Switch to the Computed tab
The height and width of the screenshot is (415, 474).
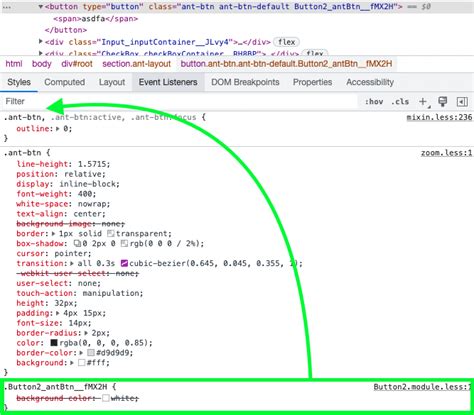click(65, 82)
